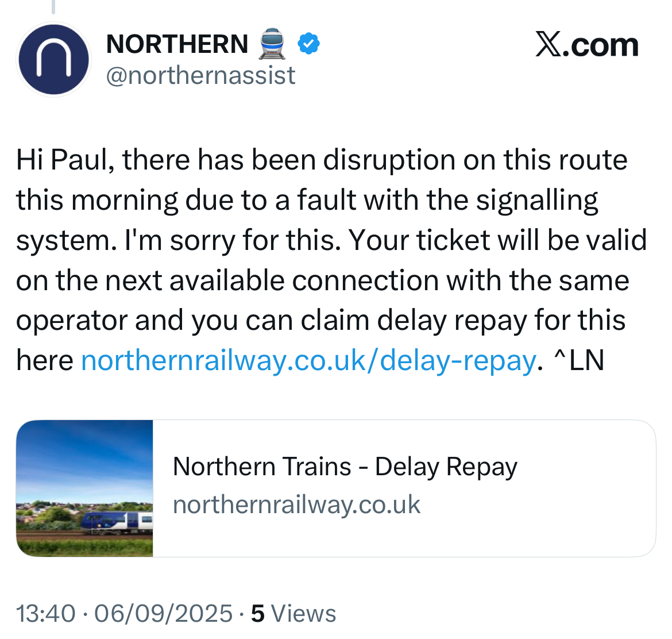The height and width of the screenshot is (639, 672).
Task: Click the 06/09/2025 post date
Action: point(164,614)
